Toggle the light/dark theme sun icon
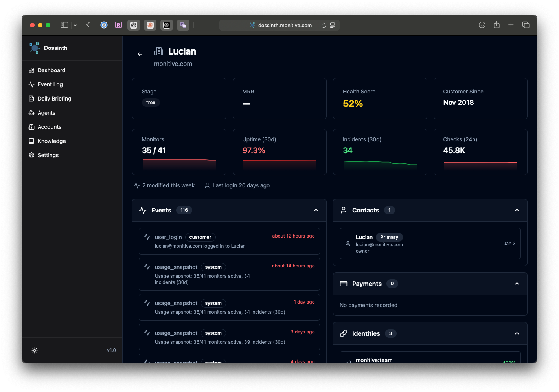This screenshot has height=392, width=559. [35, 350]
